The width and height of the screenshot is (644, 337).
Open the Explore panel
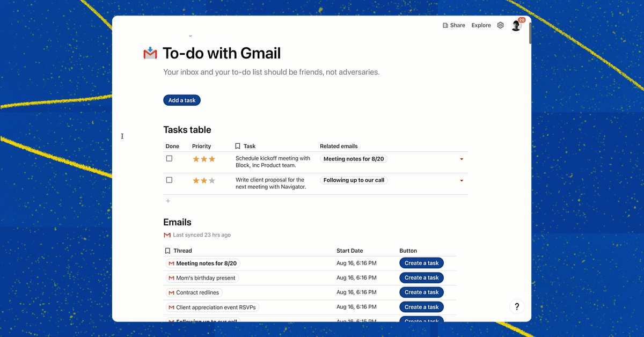point(481,25)
